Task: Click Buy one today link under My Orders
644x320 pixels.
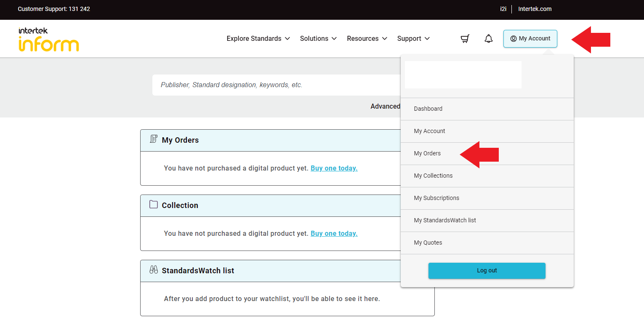Action: (x=334, y=168)
